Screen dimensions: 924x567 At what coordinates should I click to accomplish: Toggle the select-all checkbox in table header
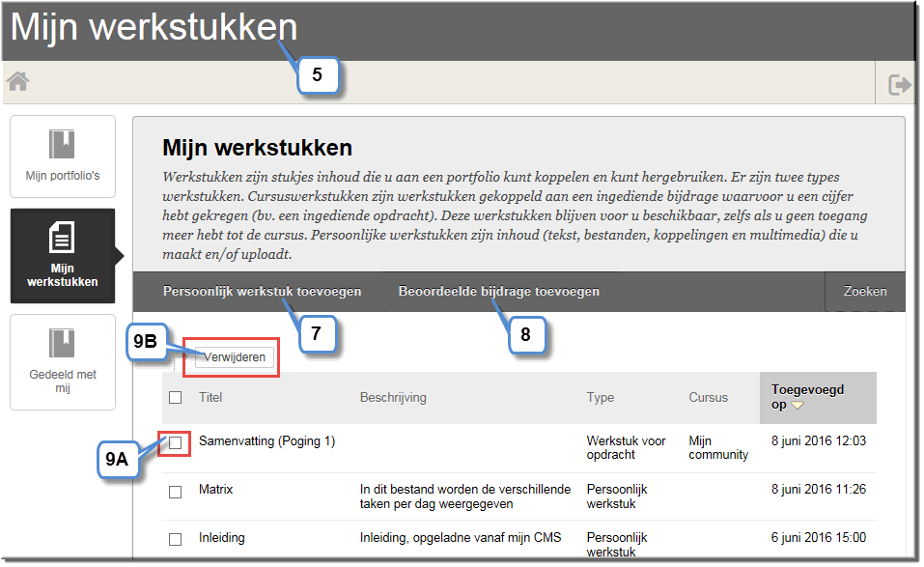click(x=175, y=397)
